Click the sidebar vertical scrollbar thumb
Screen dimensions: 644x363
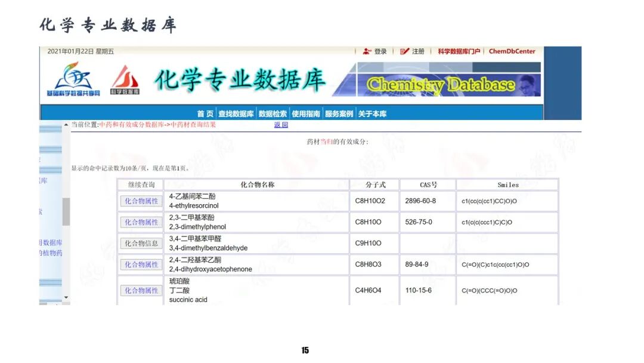66,212
